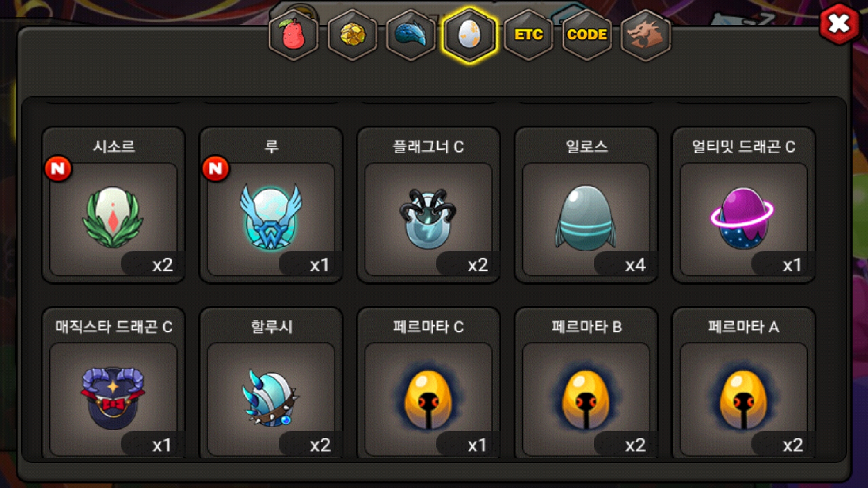This screenshot has height=488, width=868.
Task: Choose the 페르마타 A golden egg
Action: coord(744,383)
